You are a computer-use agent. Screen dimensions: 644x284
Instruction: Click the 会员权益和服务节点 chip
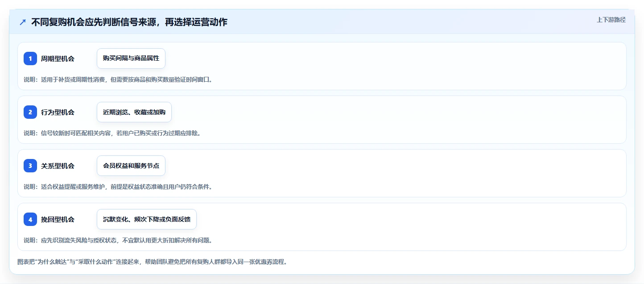coord(131,166)
